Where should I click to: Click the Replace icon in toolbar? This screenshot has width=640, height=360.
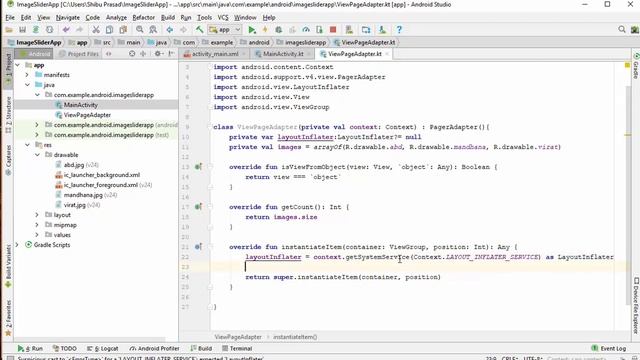tap(153, 30)
